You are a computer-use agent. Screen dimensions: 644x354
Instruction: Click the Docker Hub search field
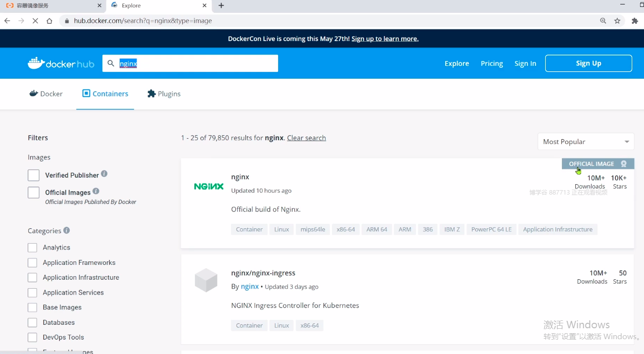(190, 63)
